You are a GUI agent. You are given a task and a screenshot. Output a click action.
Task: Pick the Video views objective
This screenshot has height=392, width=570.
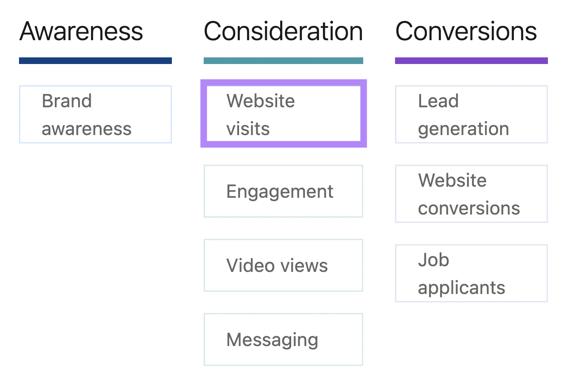[x=283, y=265]
